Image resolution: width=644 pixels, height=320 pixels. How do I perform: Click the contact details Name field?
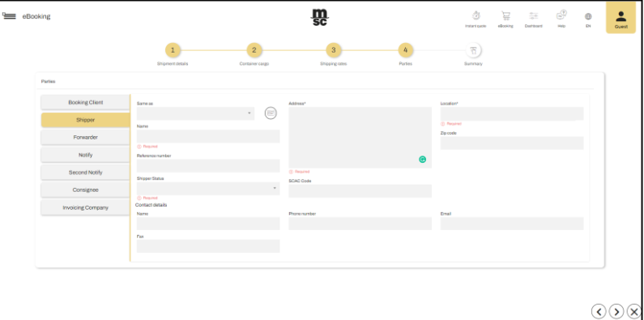pyautogui.click(x=208, y=224)
